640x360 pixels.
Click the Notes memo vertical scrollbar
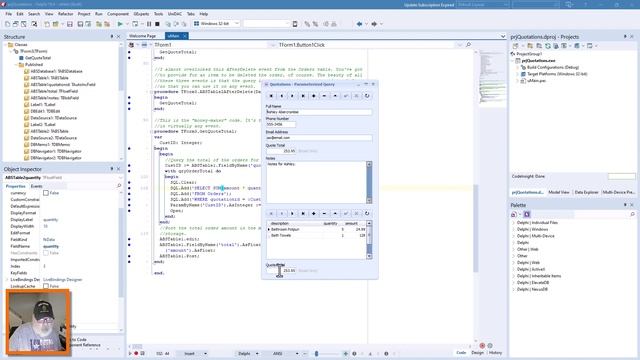tap(369, 182)
